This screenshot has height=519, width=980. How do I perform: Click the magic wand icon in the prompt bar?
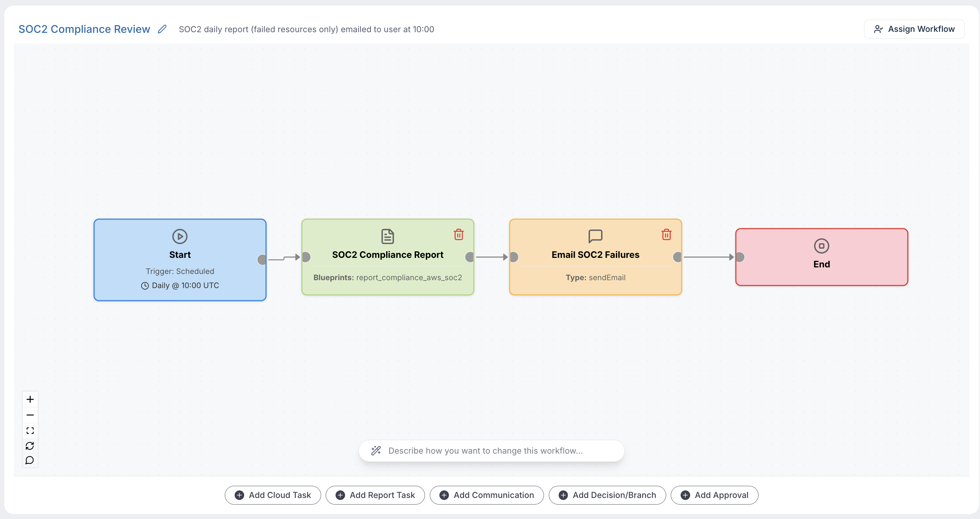tap(376, 451)
